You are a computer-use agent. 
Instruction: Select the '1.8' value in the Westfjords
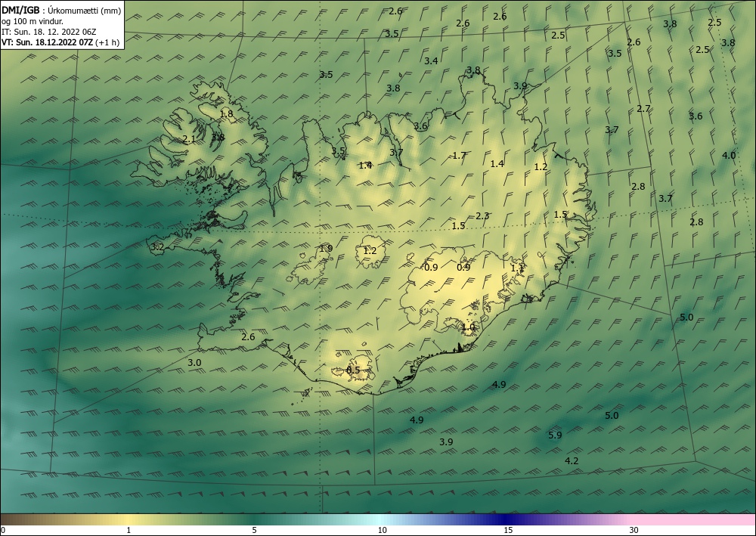coord(226,114)
